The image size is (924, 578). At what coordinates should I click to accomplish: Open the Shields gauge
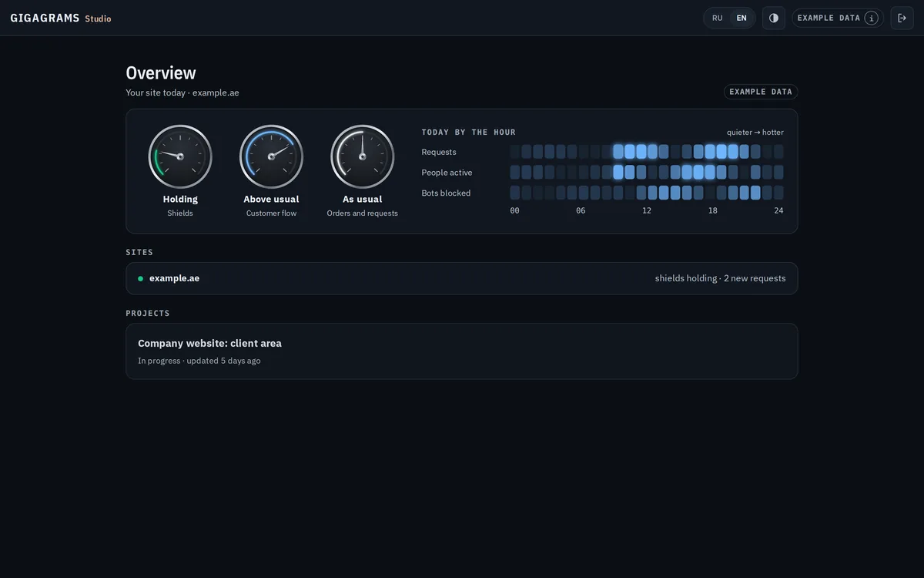[x=180, y=156]
